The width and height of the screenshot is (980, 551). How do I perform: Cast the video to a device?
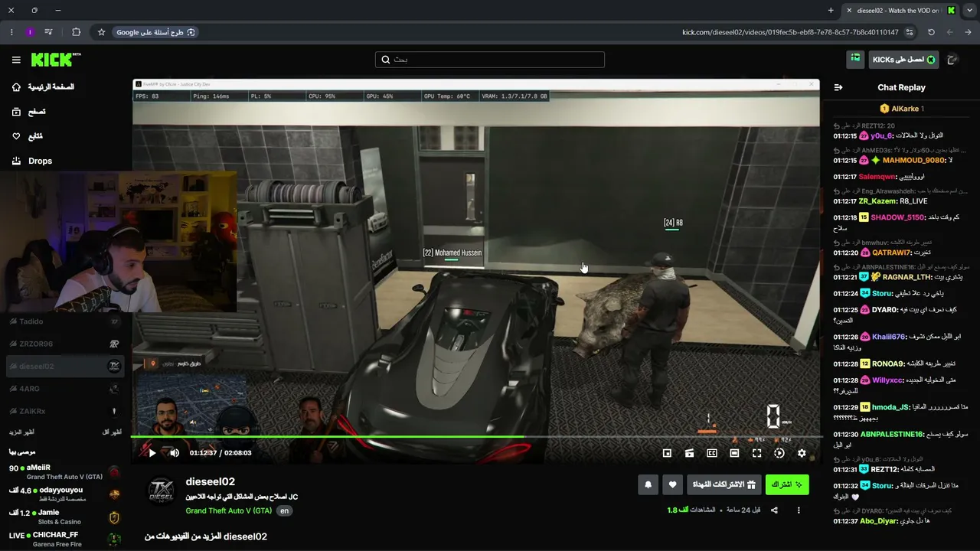pos(689,453)
